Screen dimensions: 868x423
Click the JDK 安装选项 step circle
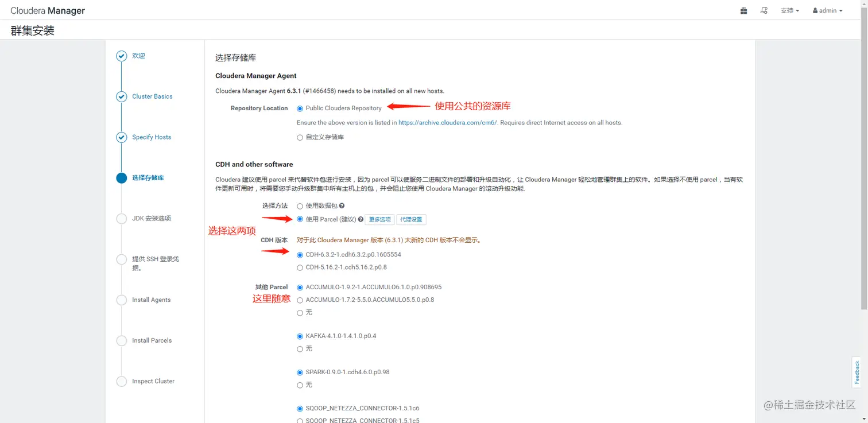[x=121, y=219]
